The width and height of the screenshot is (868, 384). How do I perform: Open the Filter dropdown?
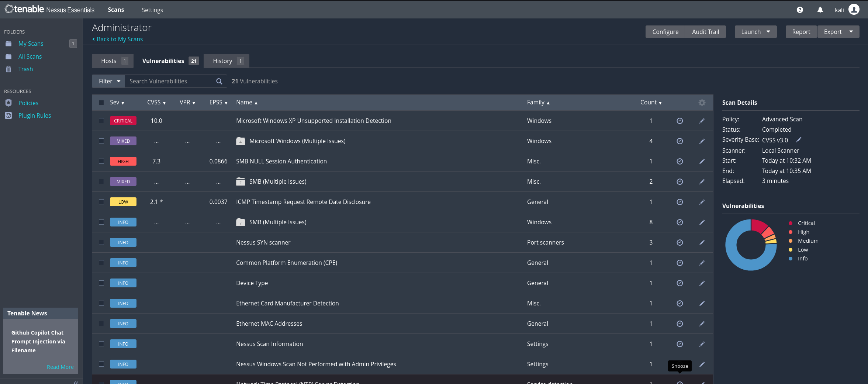pos(108,81)
